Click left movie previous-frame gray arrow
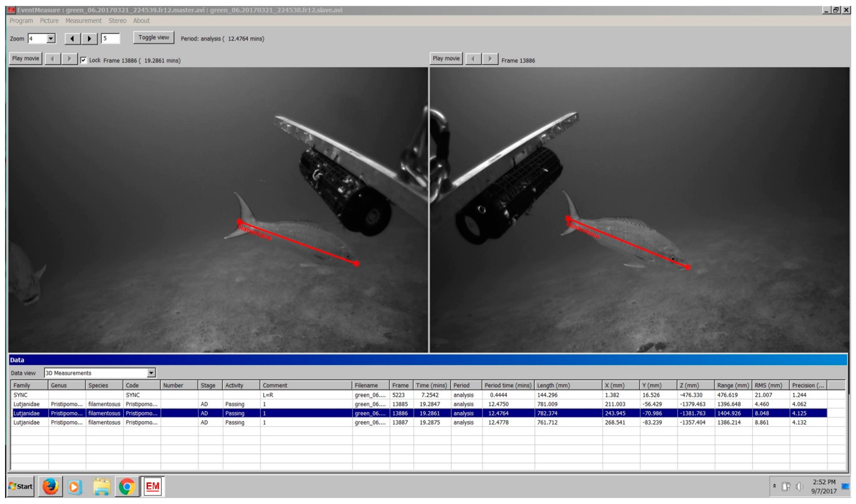 click(x=53, y=59)
